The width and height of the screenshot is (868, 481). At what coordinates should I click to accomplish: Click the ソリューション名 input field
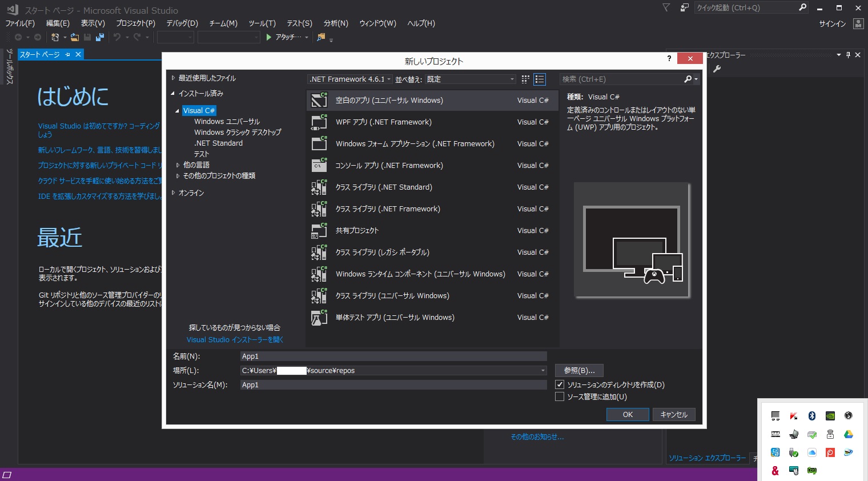tap(393, 385)
